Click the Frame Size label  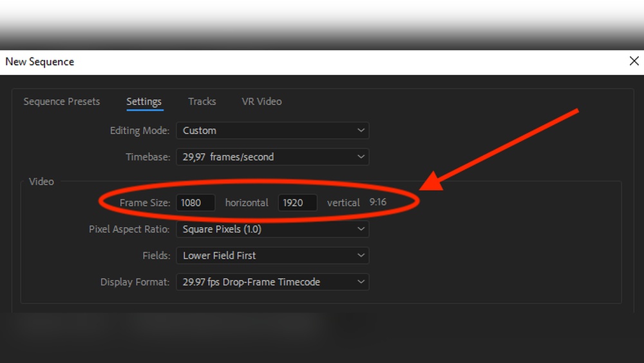point(144,202)
